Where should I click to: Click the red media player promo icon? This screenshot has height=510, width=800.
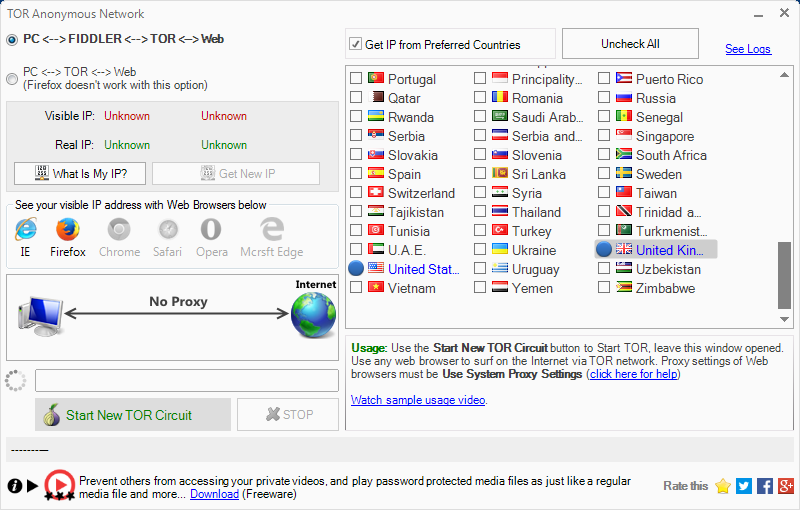tap(59, 485)
